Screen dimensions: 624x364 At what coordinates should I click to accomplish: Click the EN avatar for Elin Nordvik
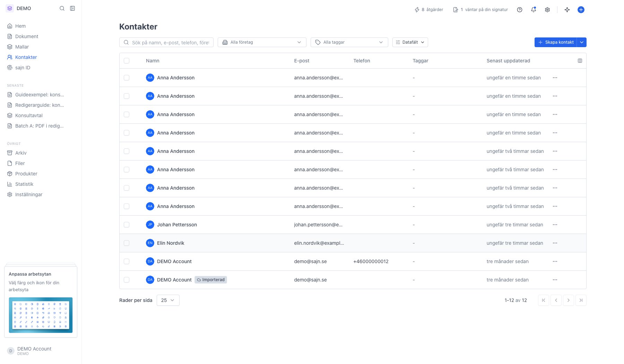coord(150,243)
